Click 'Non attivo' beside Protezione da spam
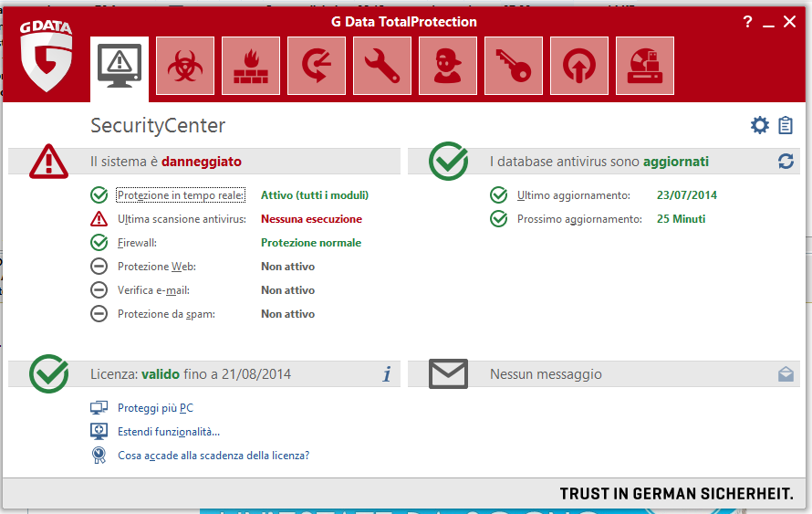Screen dimensions: 812x514 pos(287,314)
